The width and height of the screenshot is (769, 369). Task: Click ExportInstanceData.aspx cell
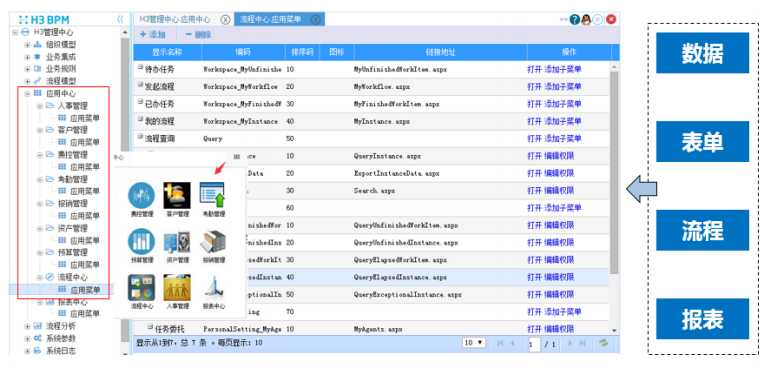pyautogui.click(x=396, y=173)
